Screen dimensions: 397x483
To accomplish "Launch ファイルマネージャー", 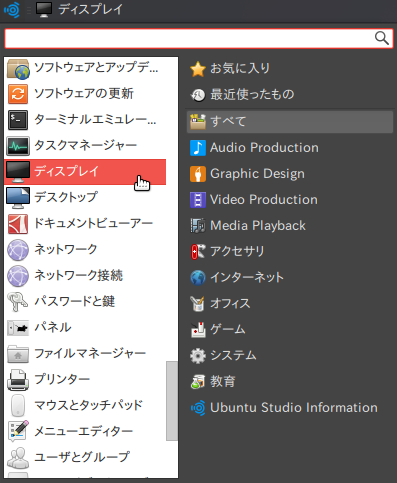I will [85, 354].
